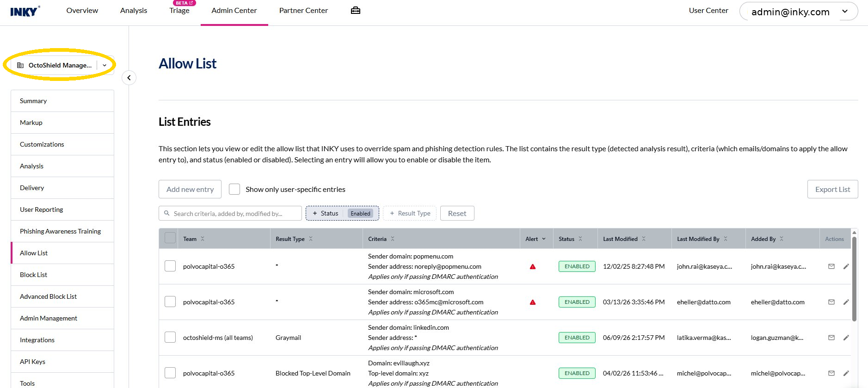Open the admin@inky.com account dropdown

click(799, 12)
